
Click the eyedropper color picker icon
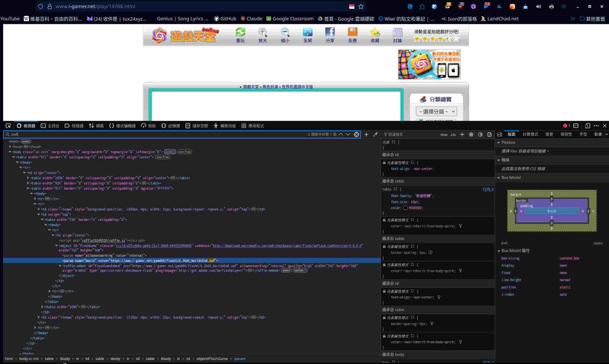(375, 134)
